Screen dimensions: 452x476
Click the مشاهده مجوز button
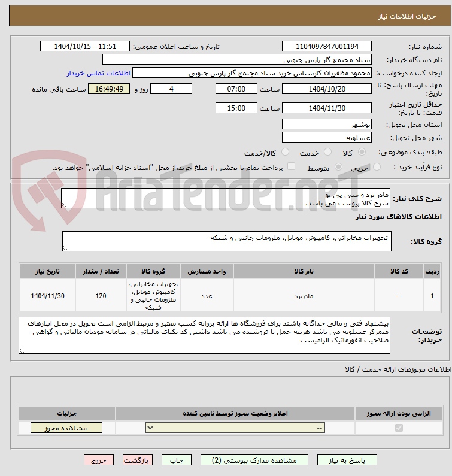(66, 428)
